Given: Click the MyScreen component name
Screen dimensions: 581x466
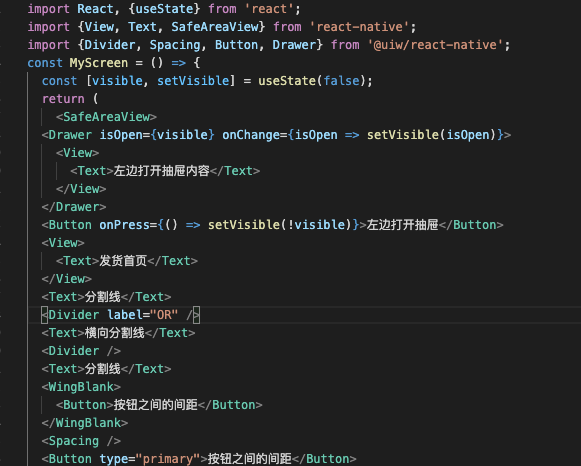Looking at the screenshot, I should pyautogui.click(x=99, y=63).
